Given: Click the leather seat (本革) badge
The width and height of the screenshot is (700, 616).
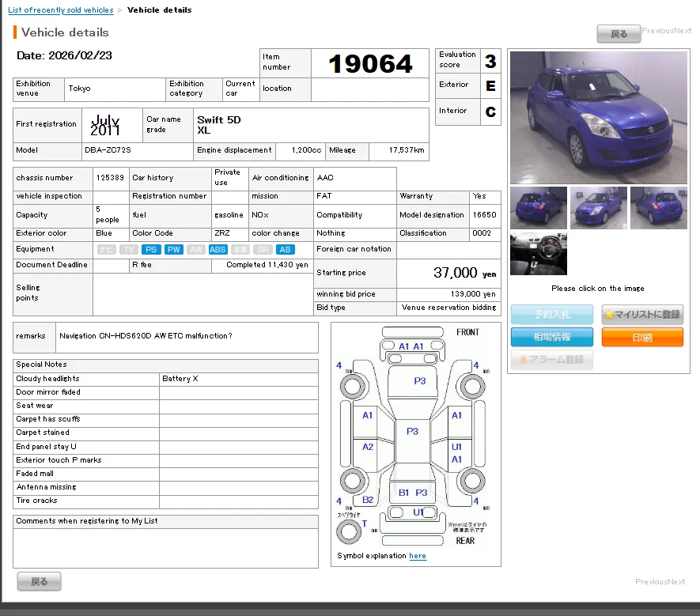Looking at the screenshot, I should pyautogui.click(x=240, y=250).
